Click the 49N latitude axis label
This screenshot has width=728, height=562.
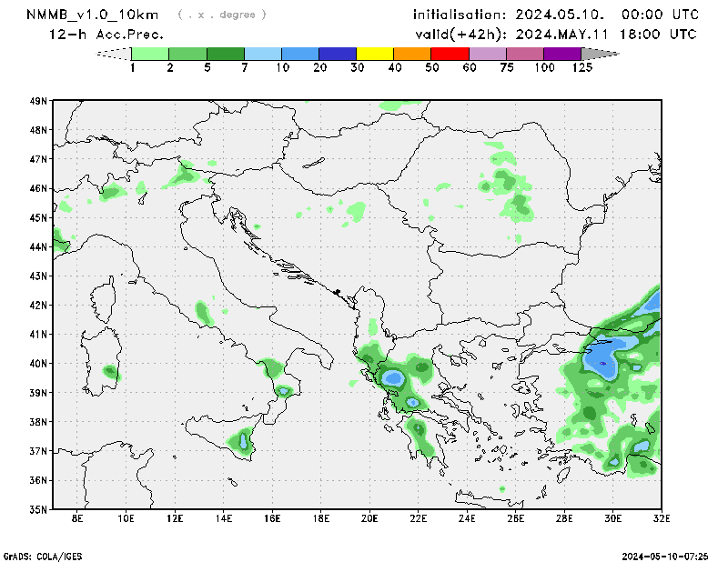pos(38,101)
